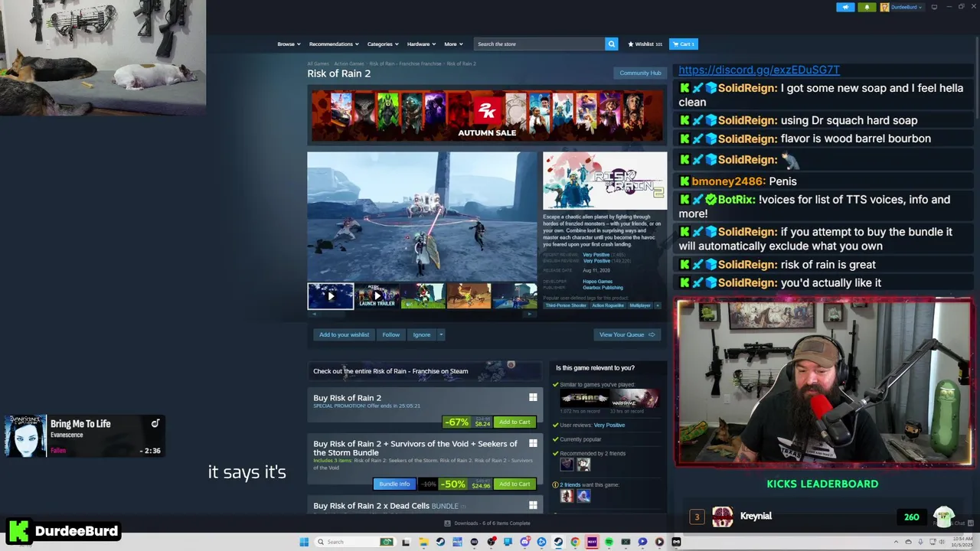Click the Multiplayer tag
This screenshot has width=980, height=551.
(x=640, y=305)
